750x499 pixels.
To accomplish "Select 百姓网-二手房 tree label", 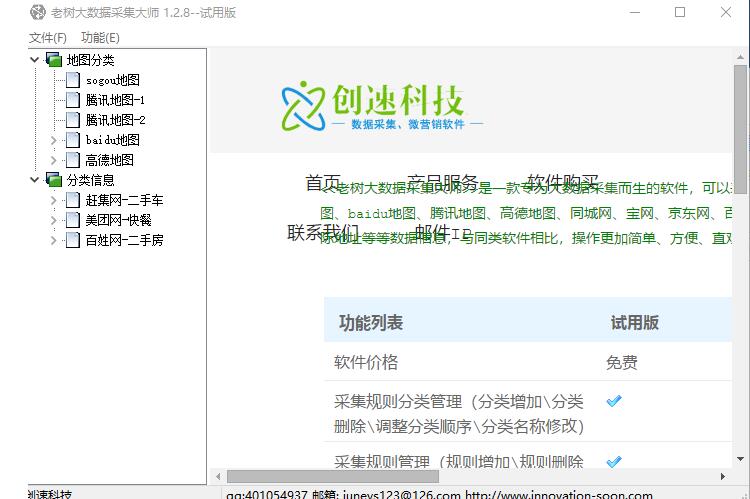I will [124, 240].
